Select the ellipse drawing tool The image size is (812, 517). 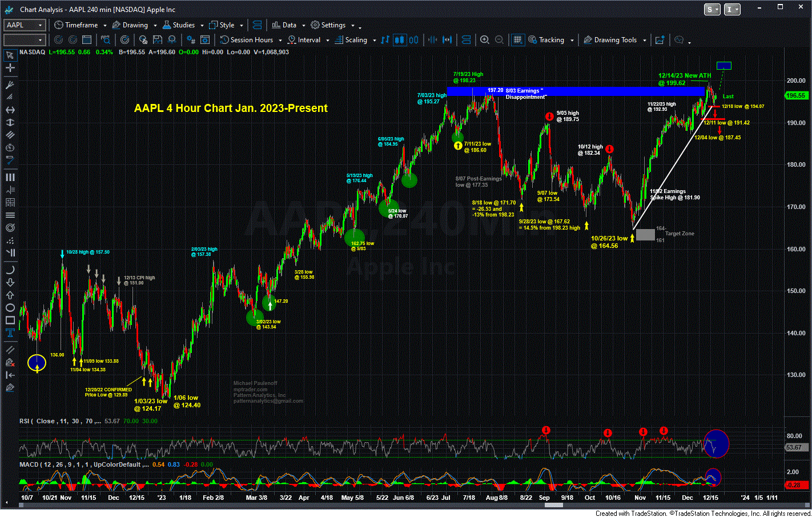point(10,307)
